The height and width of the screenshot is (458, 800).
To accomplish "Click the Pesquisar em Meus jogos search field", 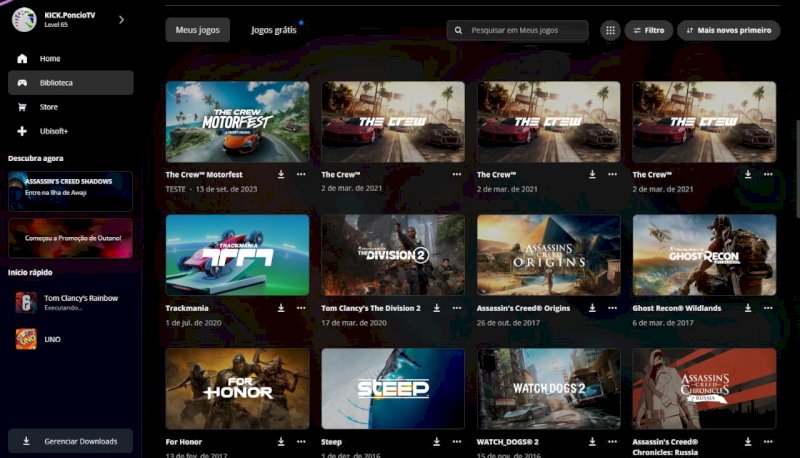I will pyautogui.click(x=517, y=30).
